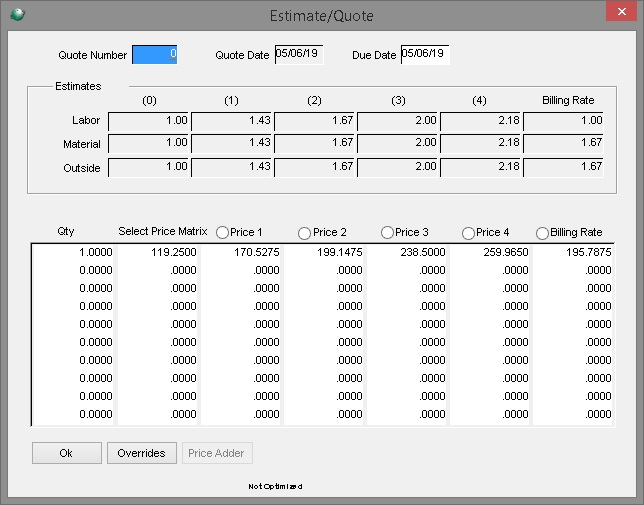
Task: Click the Outside row label
Action: (x=82, y=168)
